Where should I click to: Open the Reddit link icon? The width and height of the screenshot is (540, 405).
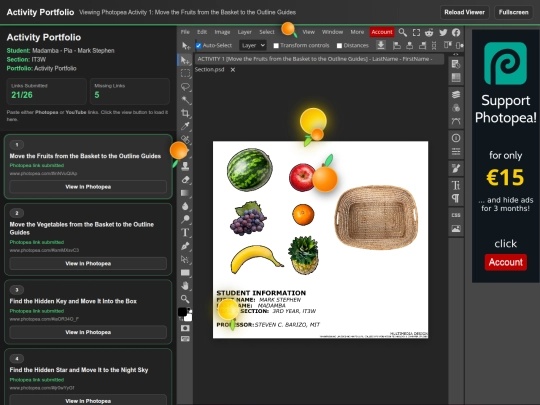coord(429,32)
